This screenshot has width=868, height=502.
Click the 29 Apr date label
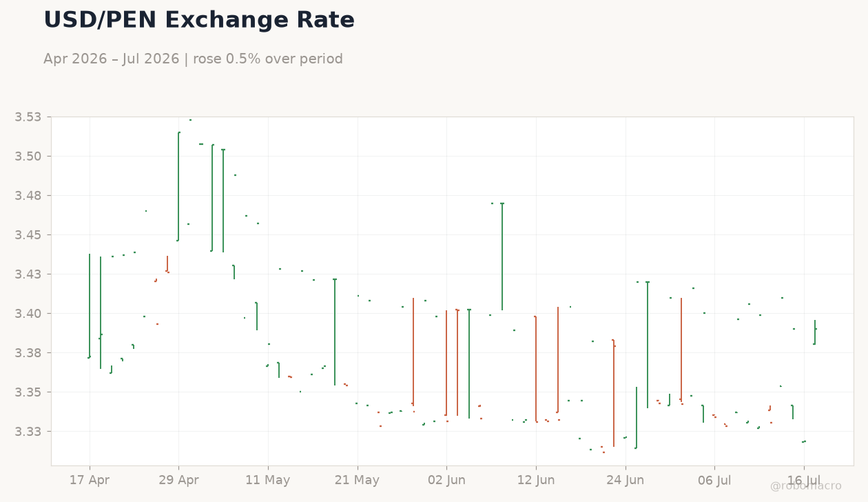(x=178, y=481)
